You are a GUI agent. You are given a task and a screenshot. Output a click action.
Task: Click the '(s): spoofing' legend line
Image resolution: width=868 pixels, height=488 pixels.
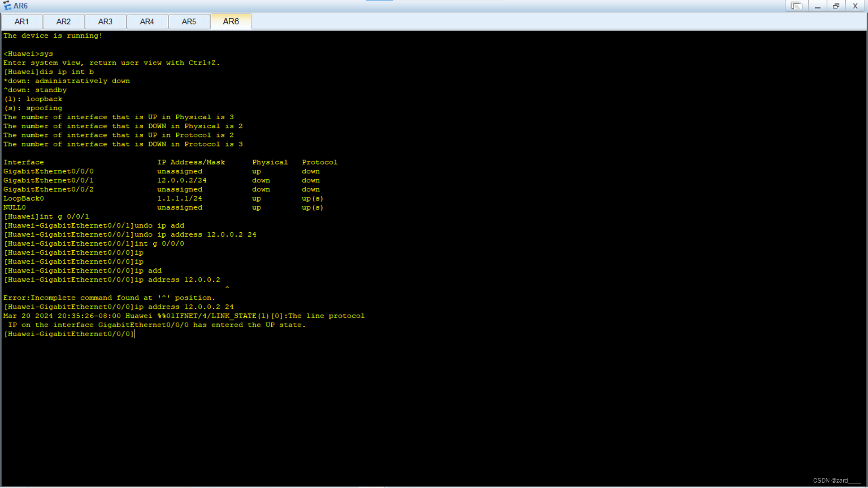click(33, 108)
